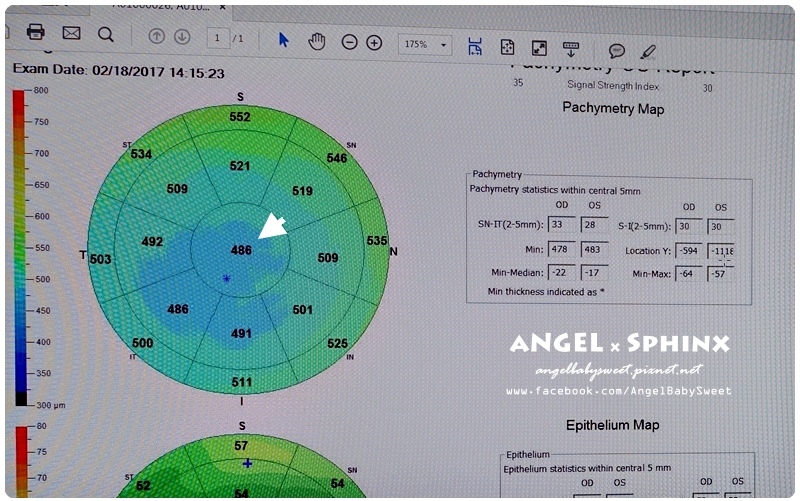Image resolution: width=800 pixels, height=501 pixels.
Task: Click the Min-Median OS value -17
Action: (x=594, y=273)
